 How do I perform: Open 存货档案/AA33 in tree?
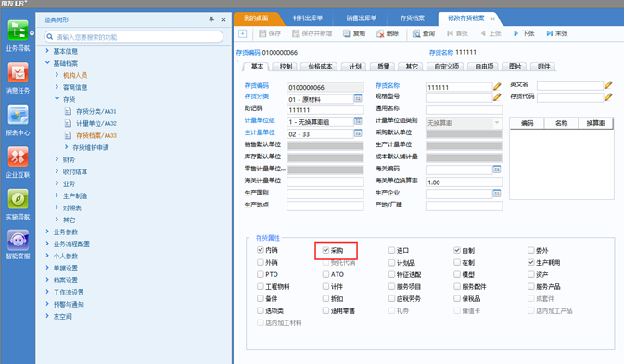coord(96,135)
